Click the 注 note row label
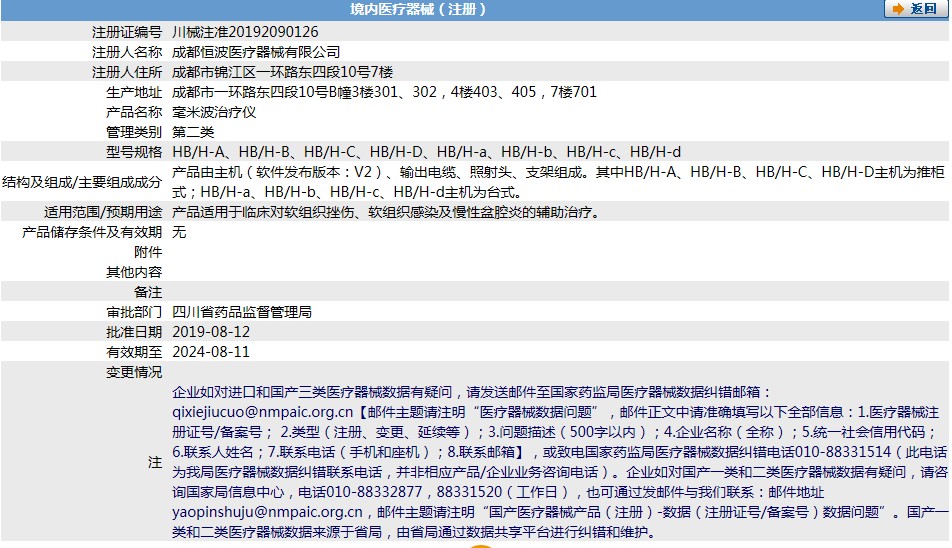The image size is (952, 548). tap(155, 462)
